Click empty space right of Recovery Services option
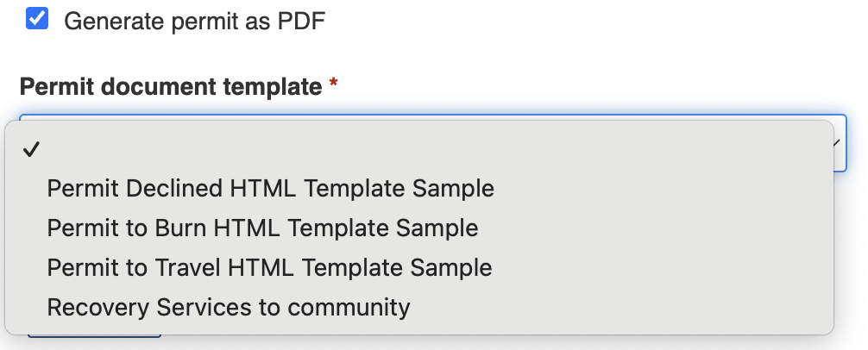Viewport: 868px width, 350px height. point(621,307)
